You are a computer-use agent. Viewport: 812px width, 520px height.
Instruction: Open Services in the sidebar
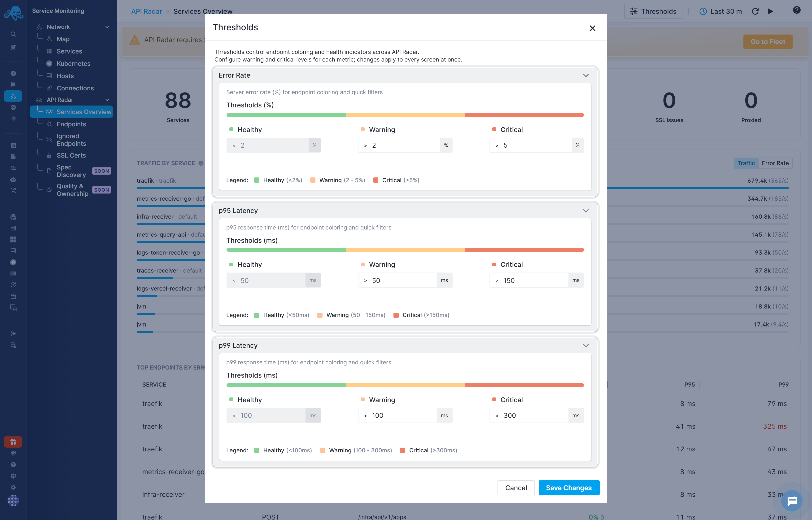70,51
